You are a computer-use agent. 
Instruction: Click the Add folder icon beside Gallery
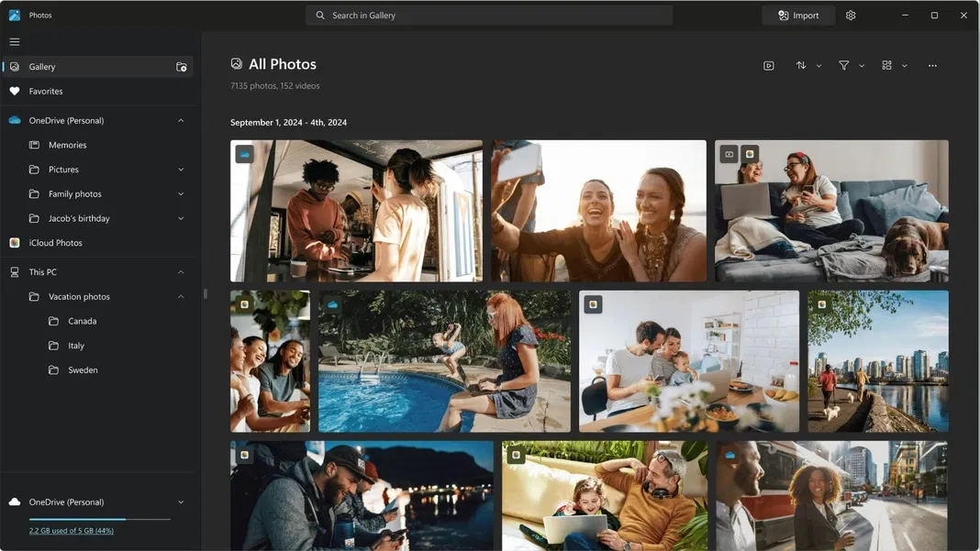click(x=182, y=66)
